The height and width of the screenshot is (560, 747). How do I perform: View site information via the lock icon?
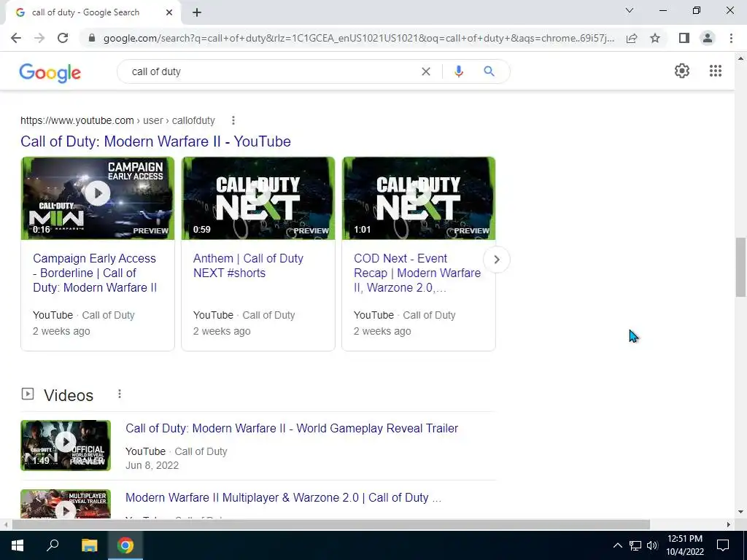91,38
